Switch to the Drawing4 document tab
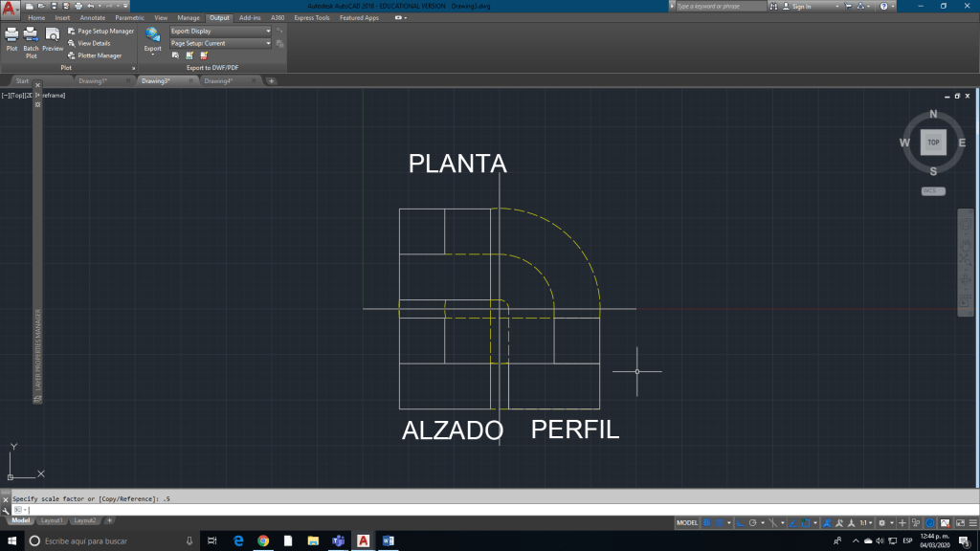This screenshot has width=980, height=551. pos(219,81)
